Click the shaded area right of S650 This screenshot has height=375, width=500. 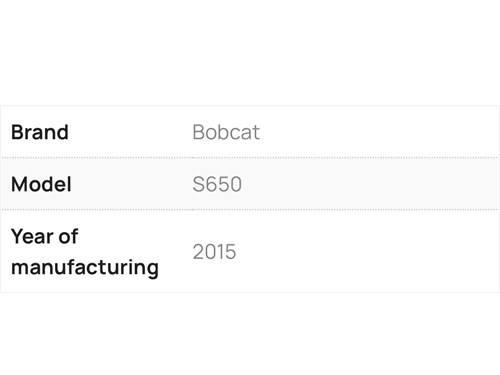[x=370, y=184]
